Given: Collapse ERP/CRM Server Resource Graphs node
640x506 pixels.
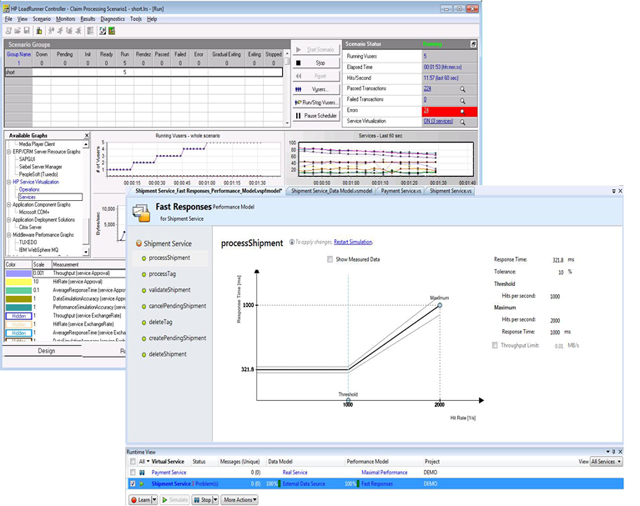Looking at the screenshot, I should [x=9, y=152].
